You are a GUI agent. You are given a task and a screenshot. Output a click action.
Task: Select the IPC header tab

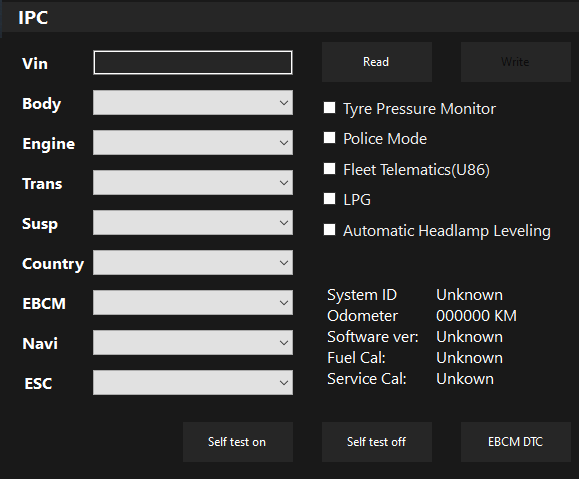click(x=33, y=18)
